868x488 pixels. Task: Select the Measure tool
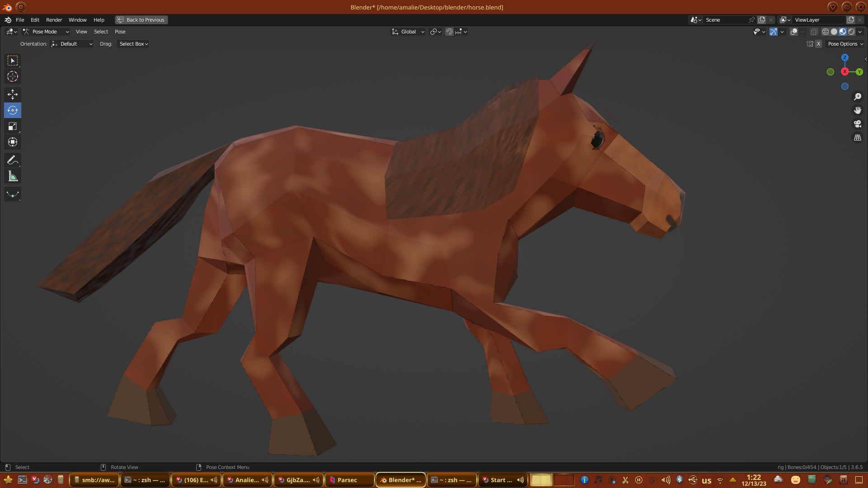tap(13, 176)
